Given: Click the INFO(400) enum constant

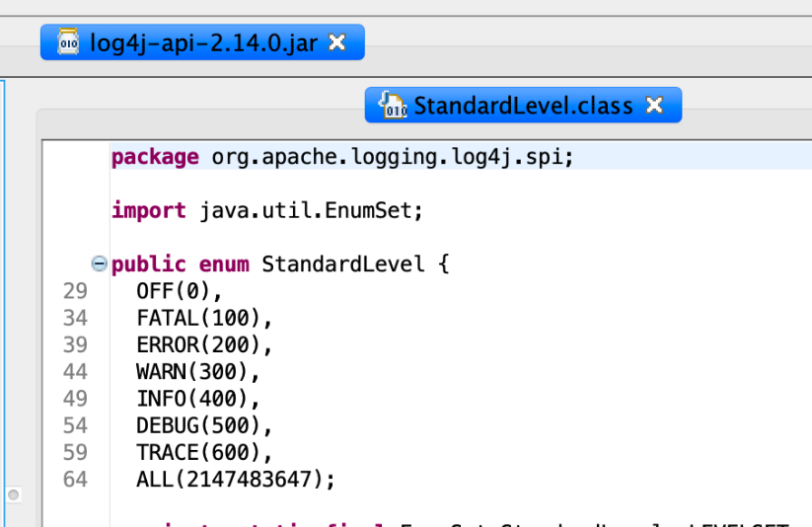Looking at the screenshot, I should (197, 399).
